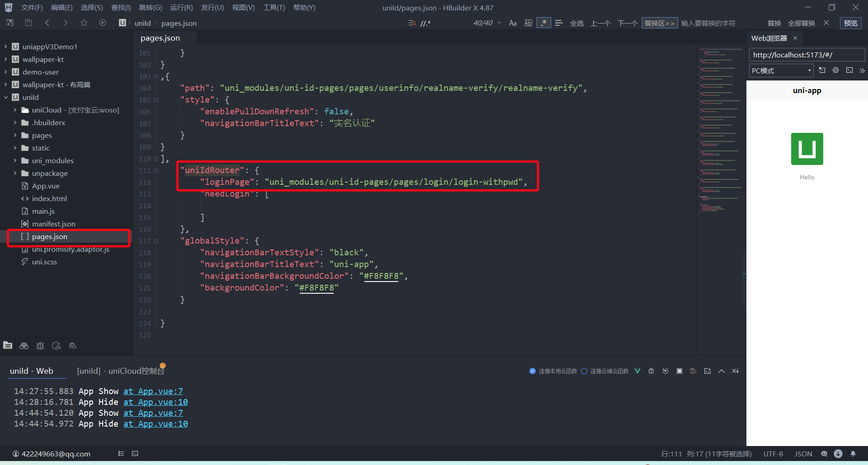Toggle case-sensitive Aa search option
The height and width of the screenshot is (465, 868).
coord(513,23)
